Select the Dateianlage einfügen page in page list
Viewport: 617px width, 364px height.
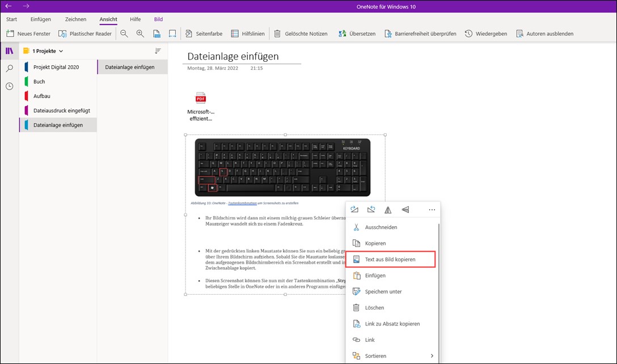133,67
